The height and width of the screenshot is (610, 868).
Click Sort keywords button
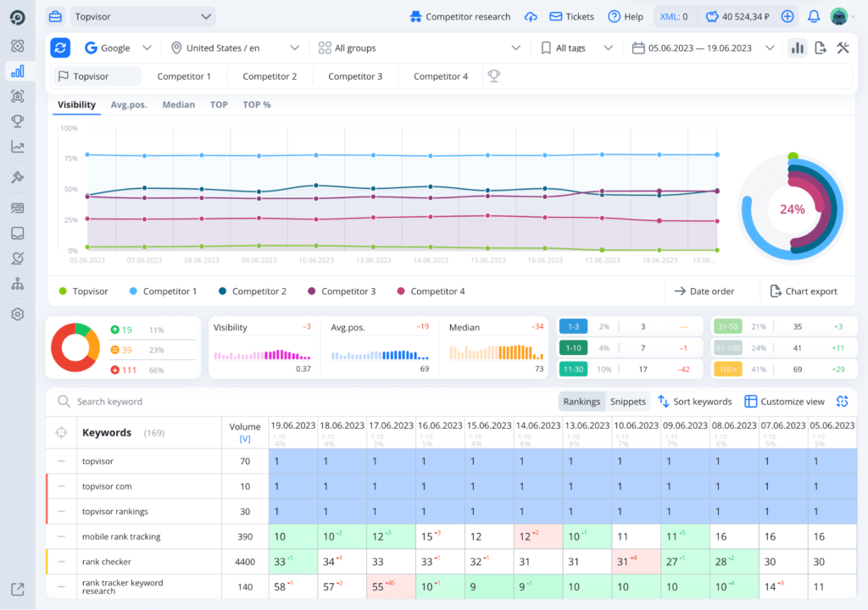click(695, 402)
